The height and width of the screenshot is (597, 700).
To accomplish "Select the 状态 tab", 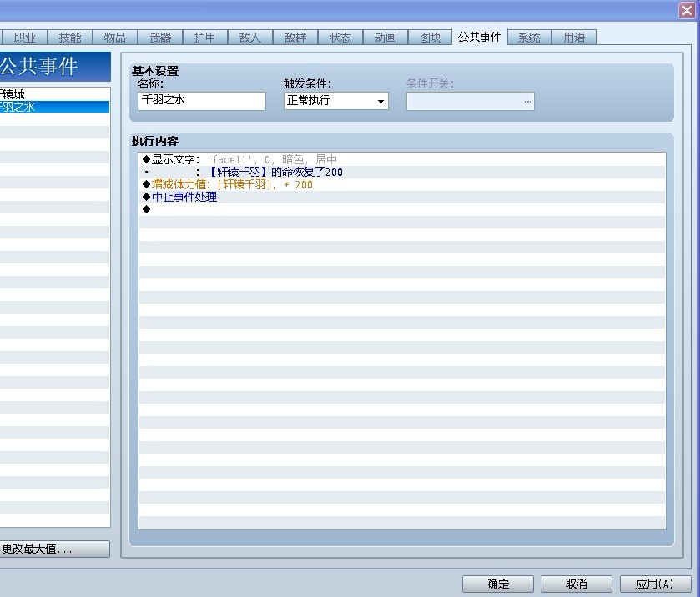I will tap(340, 38).
